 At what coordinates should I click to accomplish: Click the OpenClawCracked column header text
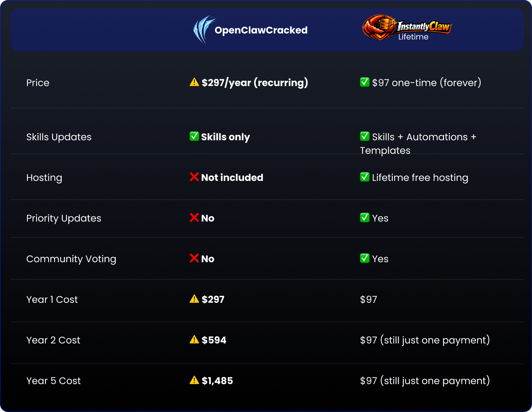261,30
